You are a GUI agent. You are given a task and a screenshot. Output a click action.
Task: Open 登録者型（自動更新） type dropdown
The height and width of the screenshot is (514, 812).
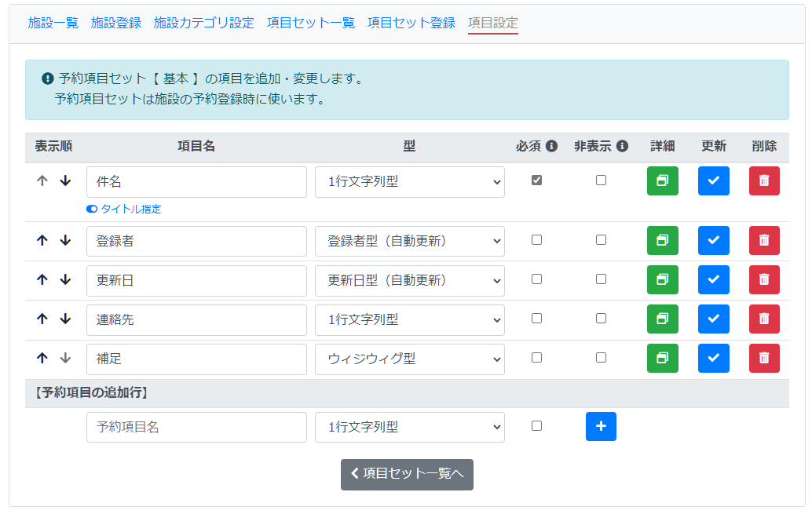(x=410, y=241)
